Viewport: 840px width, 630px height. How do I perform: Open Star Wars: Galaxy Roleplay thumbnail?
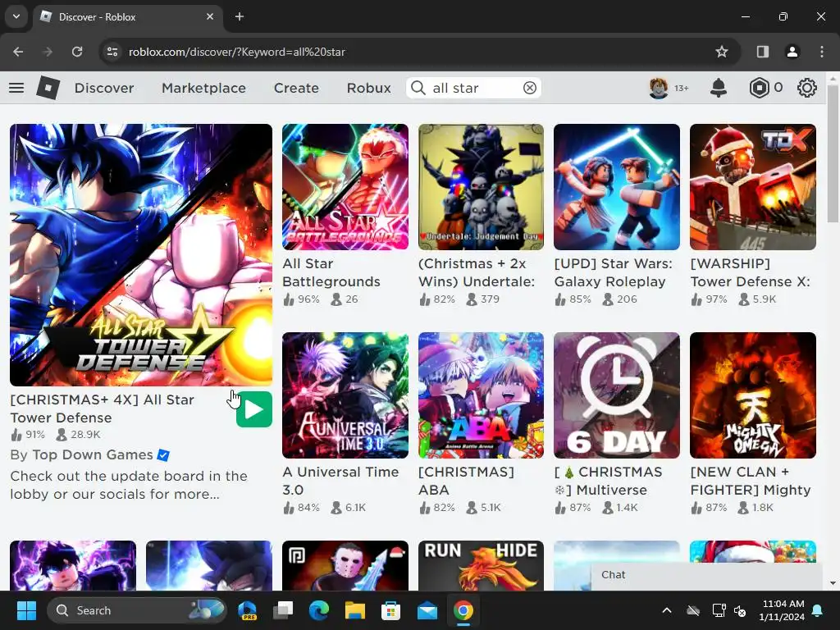(x=617, y=187)
